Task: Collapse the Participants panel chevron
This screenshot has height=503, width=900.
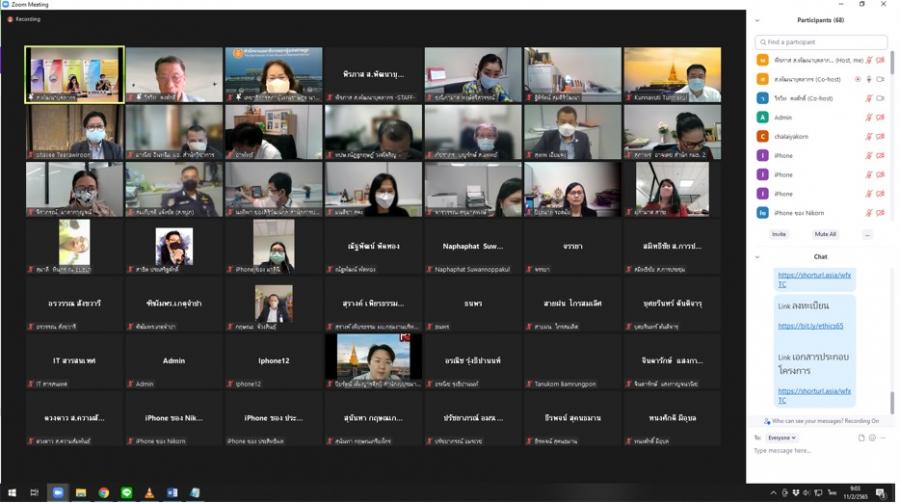Action: point(758,20)
